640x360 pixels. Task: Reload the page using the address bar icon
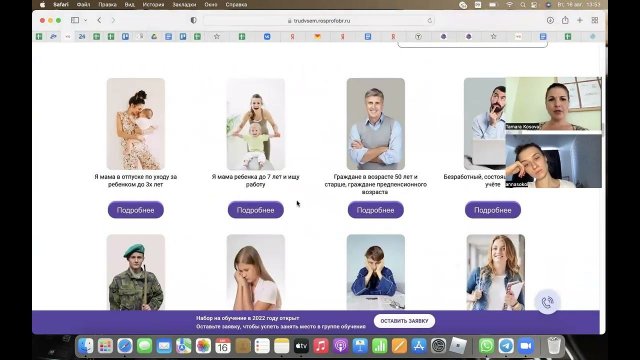pyautogui.click(x=429, y=20)
